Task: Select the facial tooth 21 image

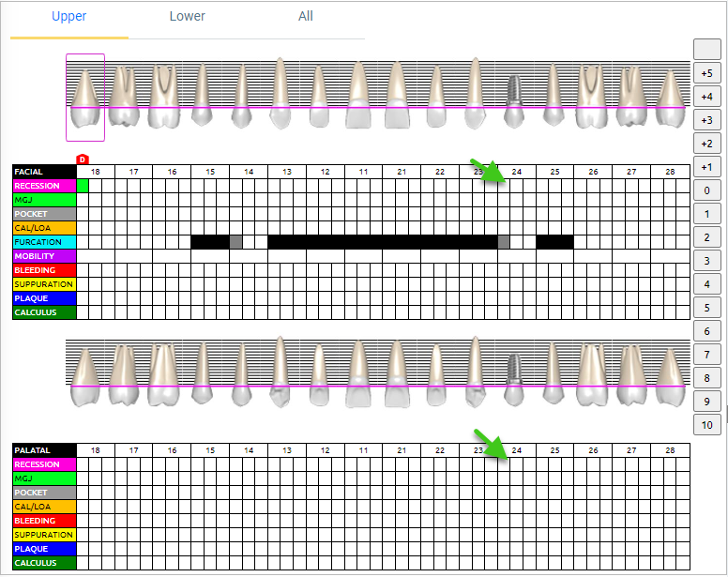Action: (x=398, y=95)
